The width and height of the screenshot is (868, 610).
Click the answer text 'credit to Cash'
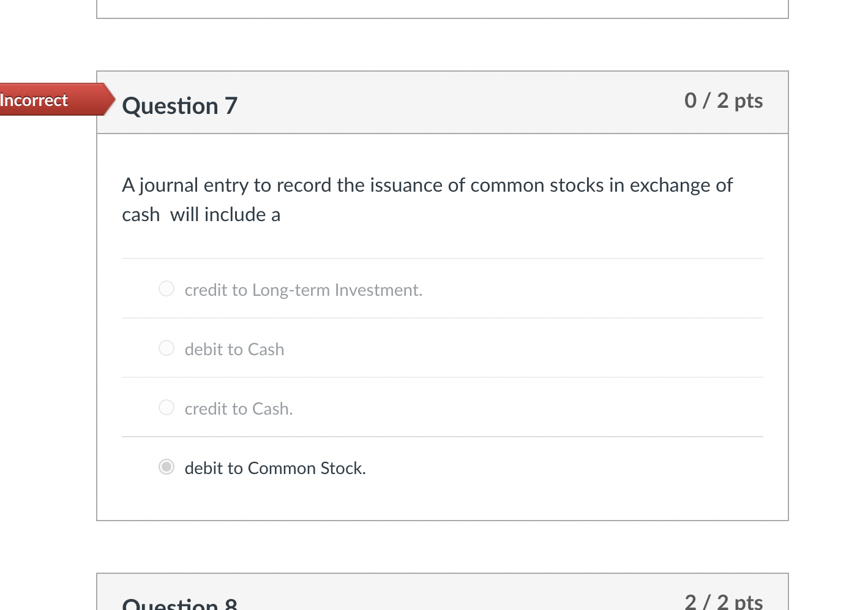coord(238,409)
